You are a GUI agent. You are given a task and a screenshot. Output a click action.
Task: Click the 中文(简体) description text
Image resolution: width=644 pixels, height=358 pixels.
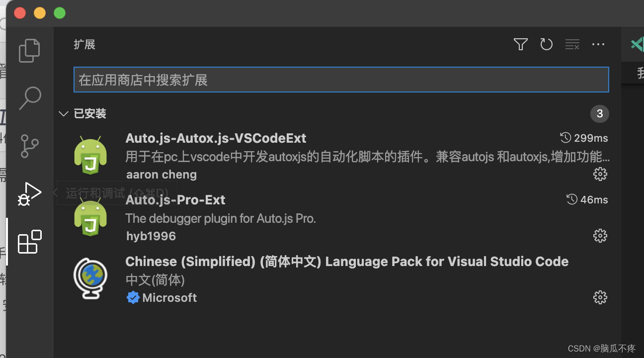coord(155,280)
